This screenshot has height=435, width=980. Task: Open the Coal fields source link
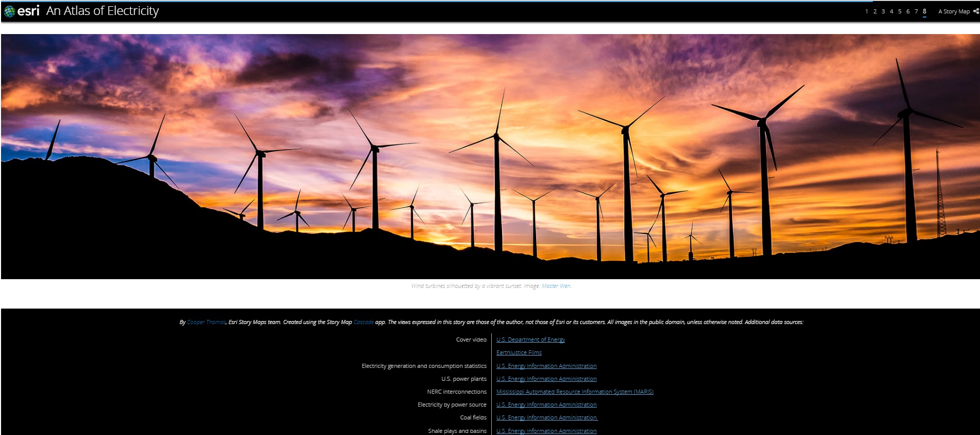(546, 417)
